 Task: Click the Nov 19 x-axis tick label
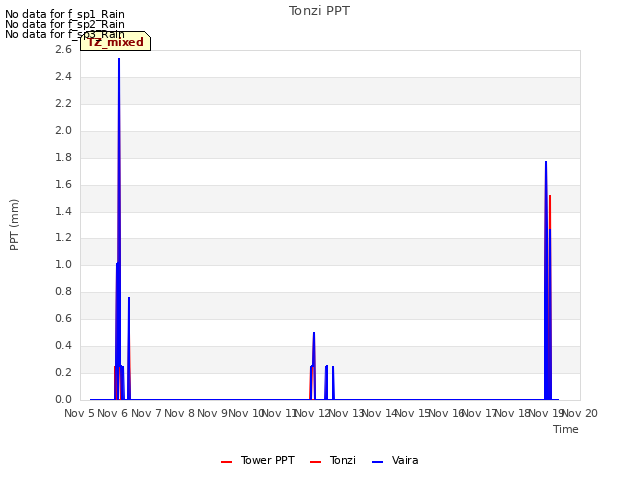pos(546,413)
